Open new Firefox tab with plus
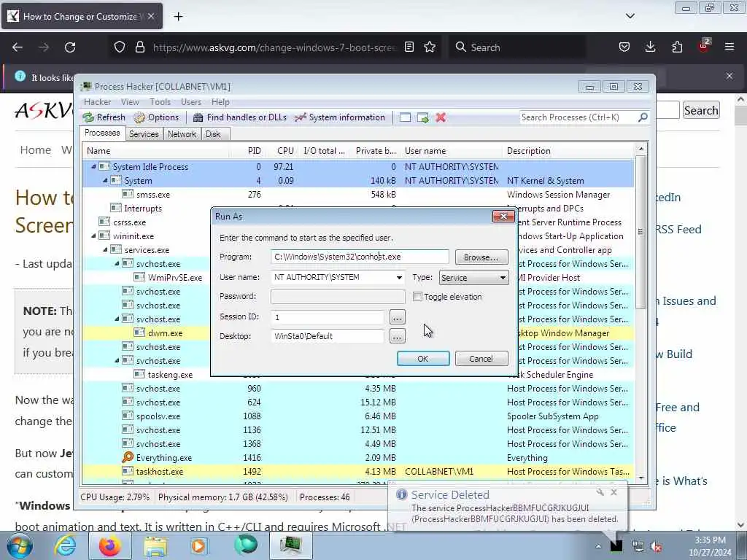This screenshot has height=560, width=747. point(178,17)
